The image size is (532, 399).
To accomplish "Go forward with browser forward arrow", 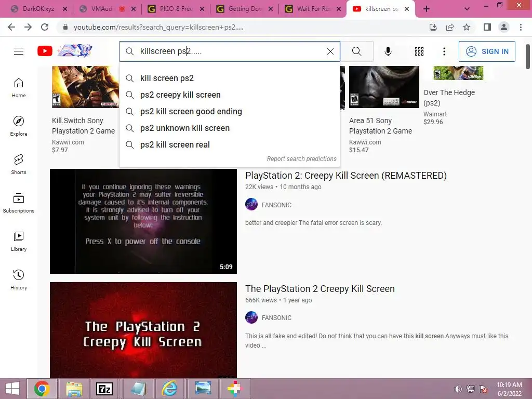I will click(28, 27).
